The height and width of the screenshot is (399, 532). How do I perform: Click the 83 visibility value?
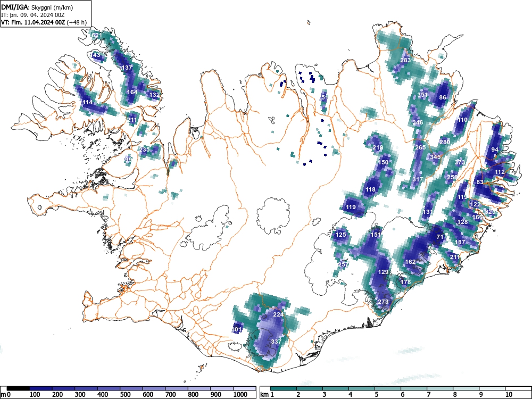tap(480, 182)
